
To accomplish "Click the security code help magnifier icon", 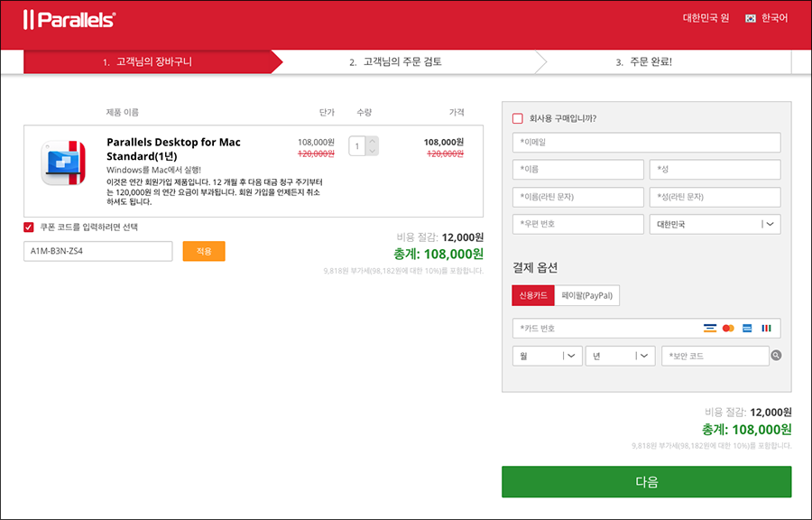I will (x=776, y=356).
